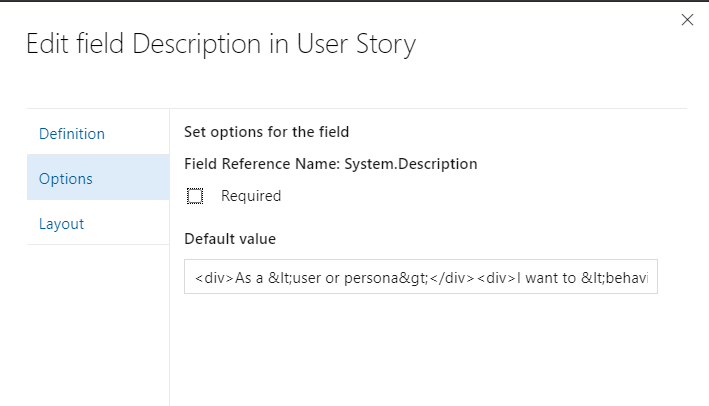
Task: Open the Layout tab
Action: coord(61,224)
